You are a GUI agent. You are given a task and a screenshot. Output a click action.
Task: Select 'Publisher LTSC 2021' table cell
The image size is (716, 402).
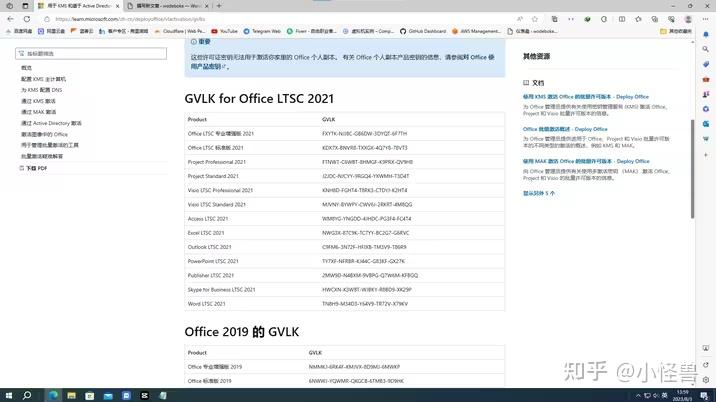[211, 275]
